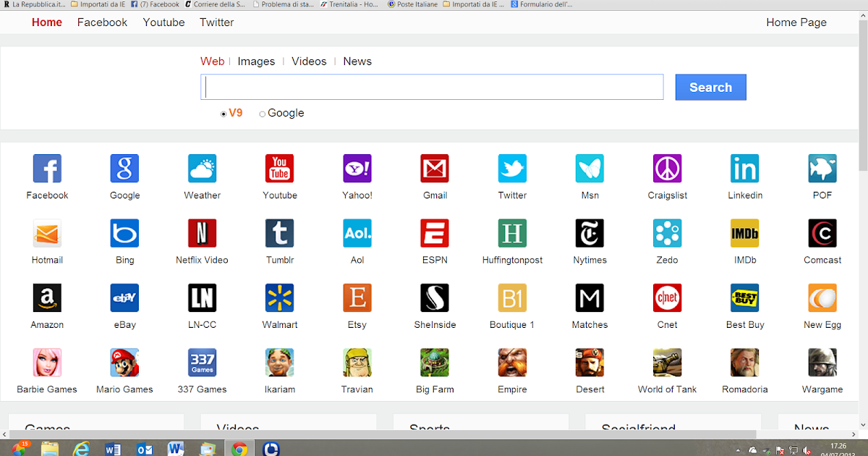Image resolution: width=868 pixels, height=456 pixels.
Task: Open the POF fish icon
Action: (x=822, y=169)
